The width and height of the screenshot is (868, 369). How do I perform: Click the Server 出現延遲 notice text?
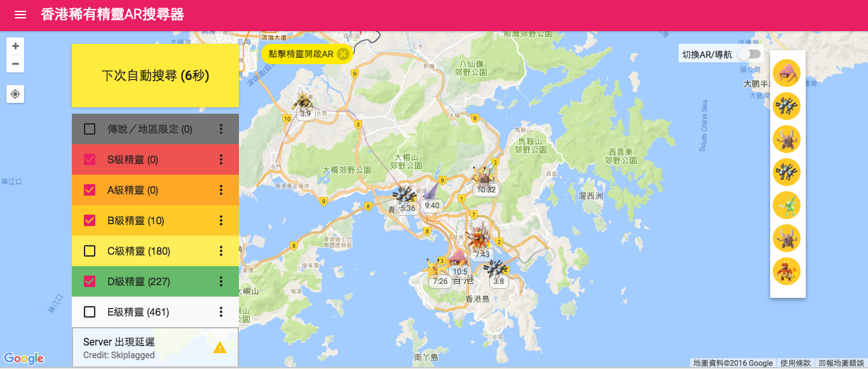click(x=119, y=342)
